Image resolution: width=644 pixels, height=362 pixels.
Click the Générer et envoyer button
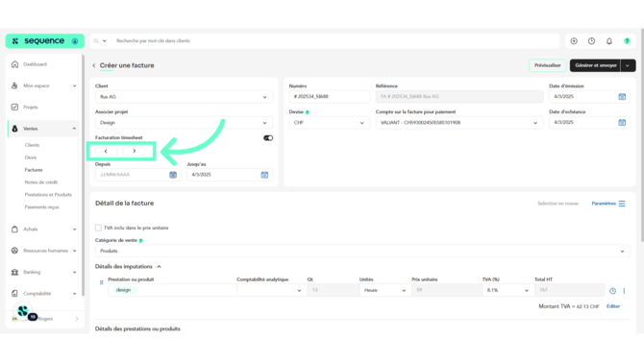[595, 65]
